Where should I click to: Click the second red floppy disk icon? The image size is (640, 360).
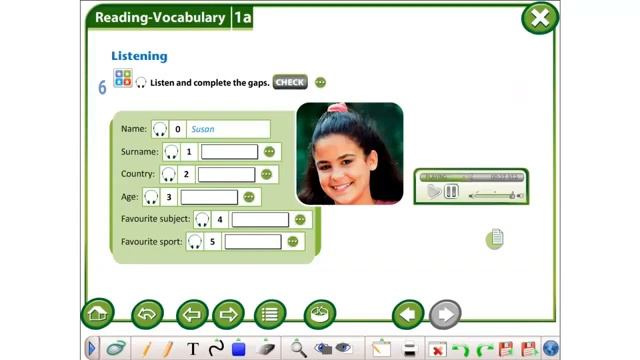529,349
